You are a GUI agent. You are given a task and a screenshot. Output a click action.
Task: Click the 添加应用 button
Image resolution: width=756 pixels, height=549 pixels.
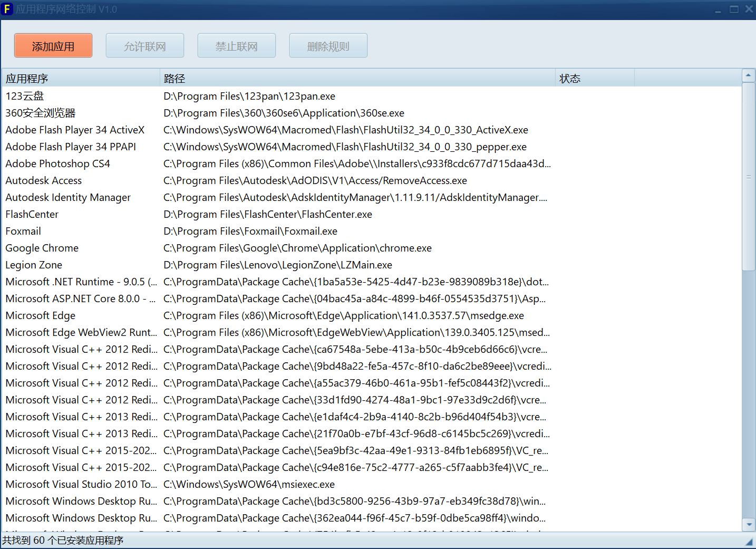coord(53,46)
